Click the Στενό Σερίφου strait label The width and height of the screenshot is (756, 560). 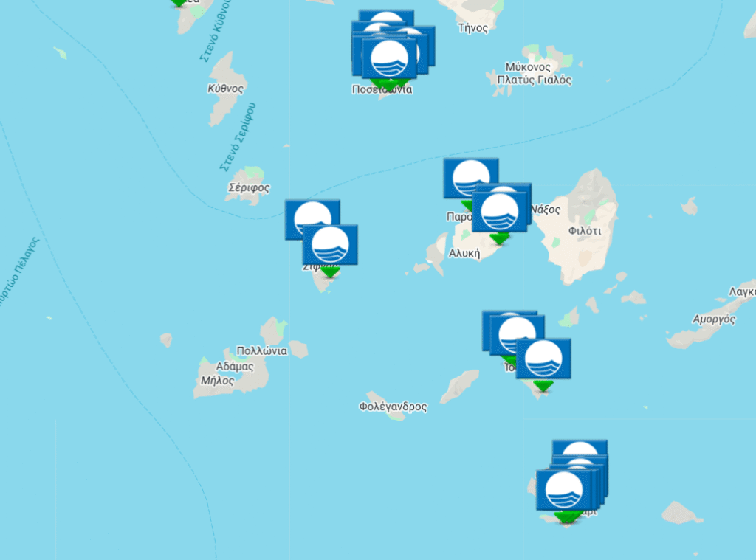pos(237,137)
